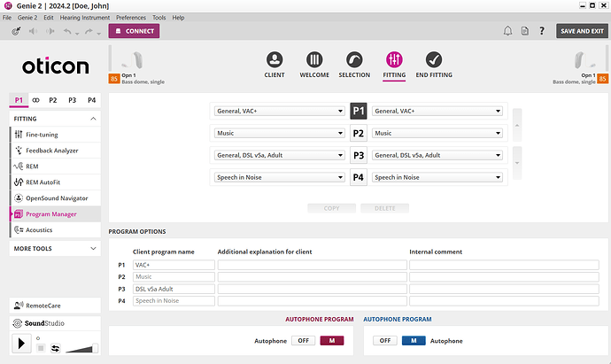This screenshot has height=364, width=611.
Task: Open the Client step icon
Action: pos(275,60)
